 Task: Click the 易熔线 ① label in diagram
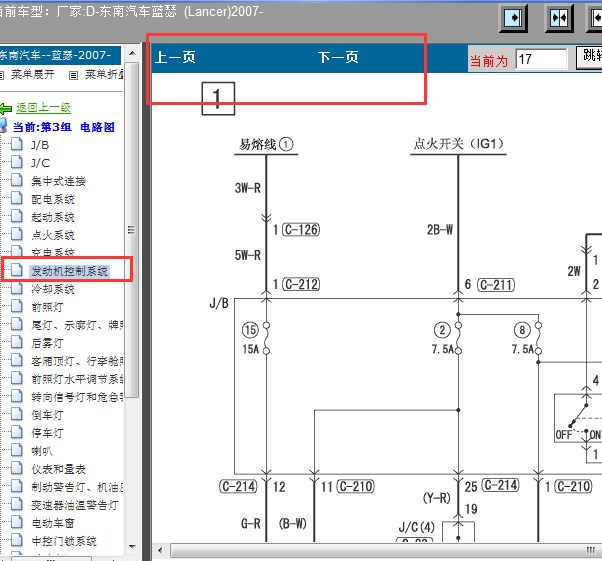(x=266, y=144)
